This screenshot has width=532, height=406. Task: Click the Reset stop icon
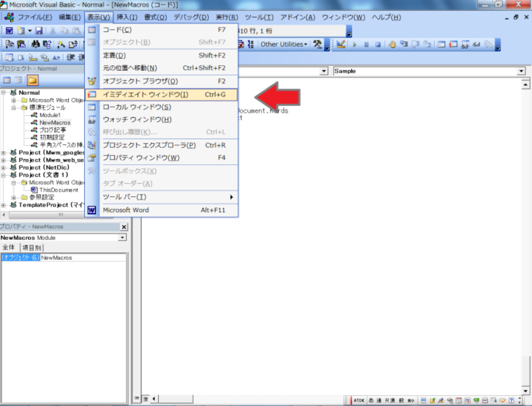pos(376,45)
